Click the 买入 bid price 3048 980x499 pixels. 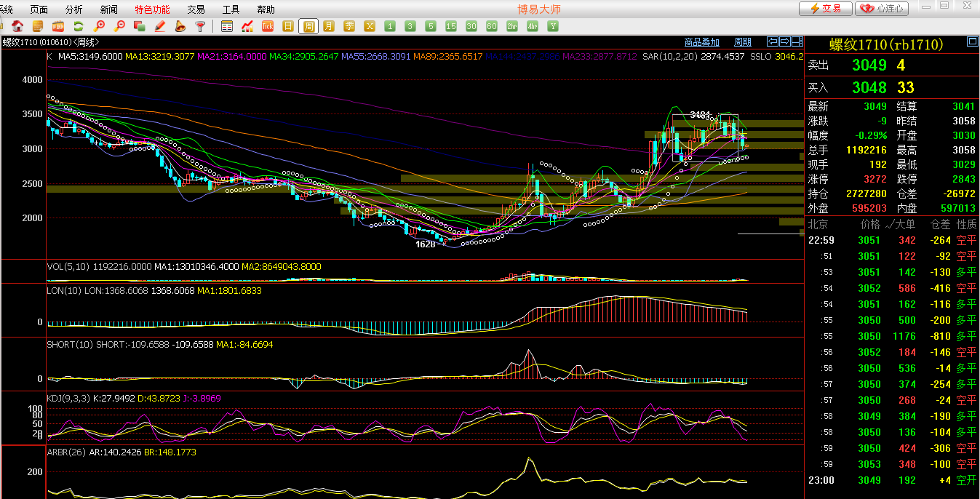(869, 87)
